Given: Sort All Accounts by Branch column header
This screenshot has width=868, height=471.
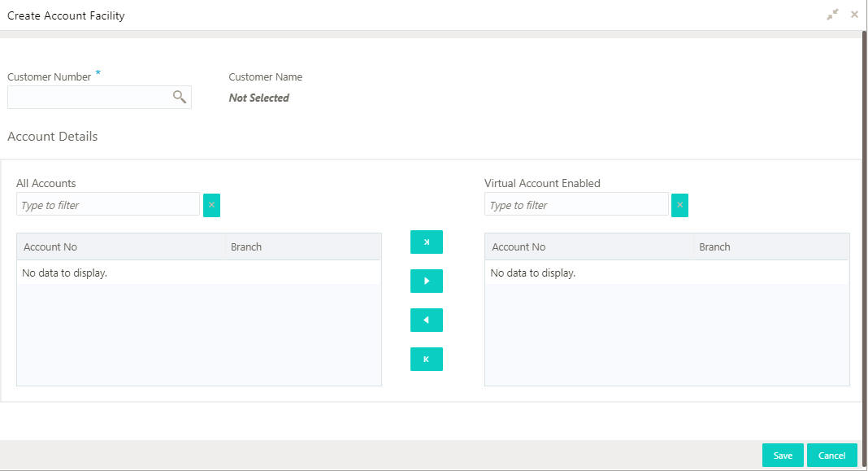Looking at the screenshot, I should (303, 246).
